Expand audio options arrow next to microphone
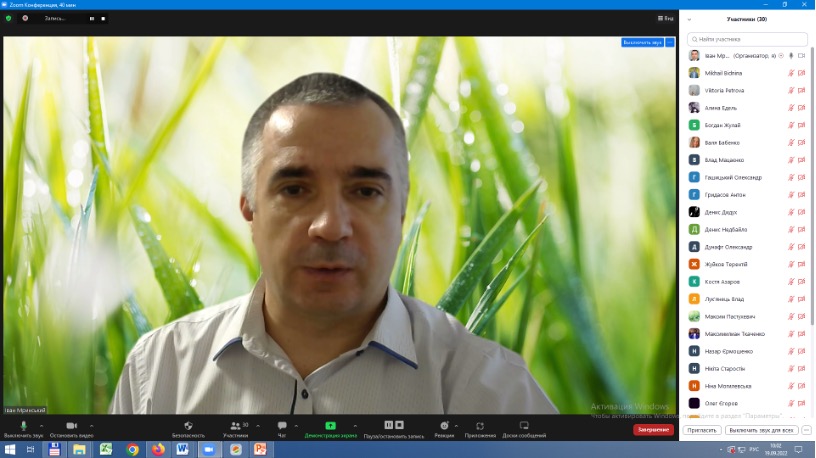Image resolution: width=816 pixels, height=458 pixels. 42,426
